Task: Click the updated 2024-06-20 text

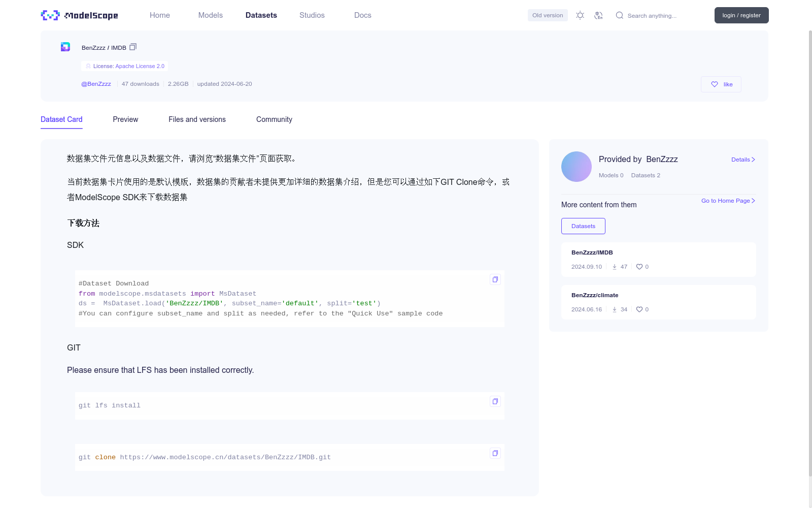Action: (x=225, y=84)
